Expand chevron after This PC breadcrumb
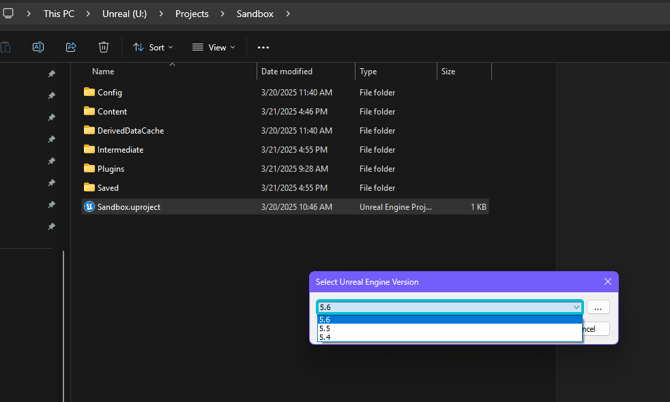670x402 pixels. 88,14
